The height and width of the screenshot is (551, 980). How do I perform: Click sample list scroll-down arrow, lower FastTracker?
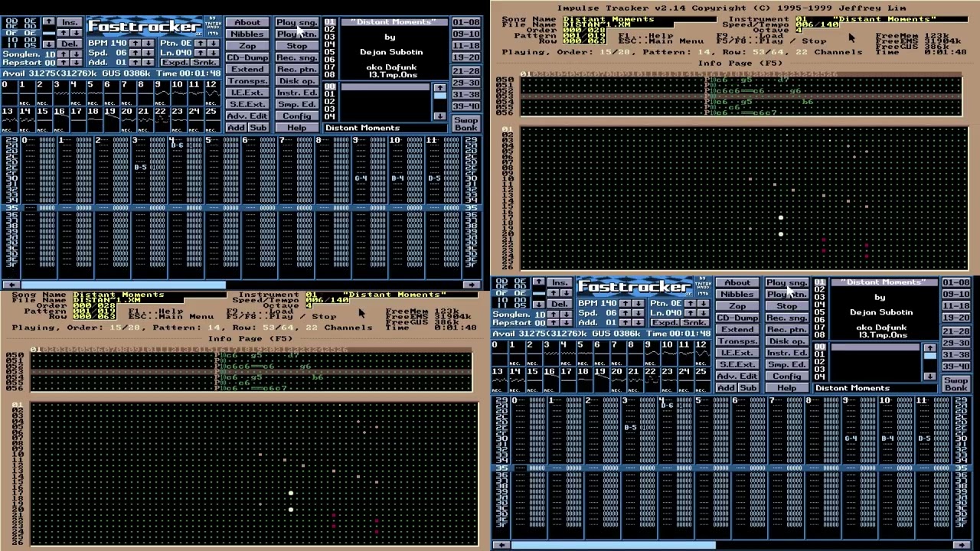[929, 376]
